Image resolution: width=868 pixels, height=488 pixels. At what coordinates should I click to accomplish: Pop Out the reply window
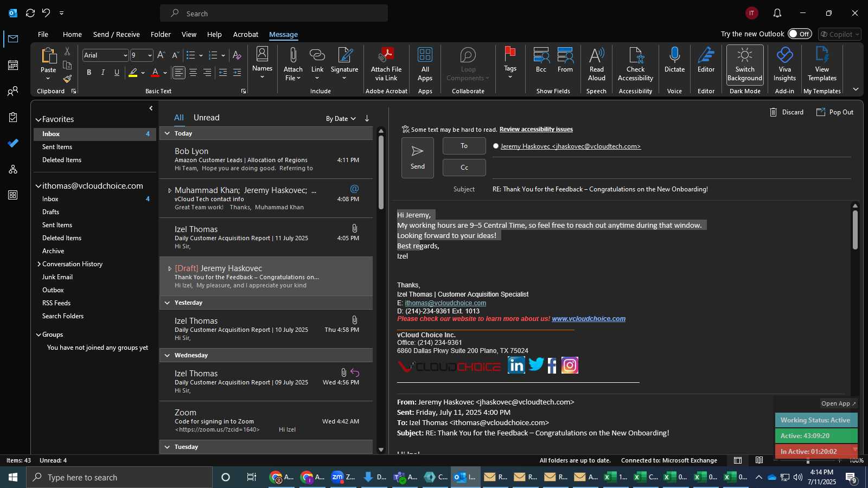click(835, 112)
